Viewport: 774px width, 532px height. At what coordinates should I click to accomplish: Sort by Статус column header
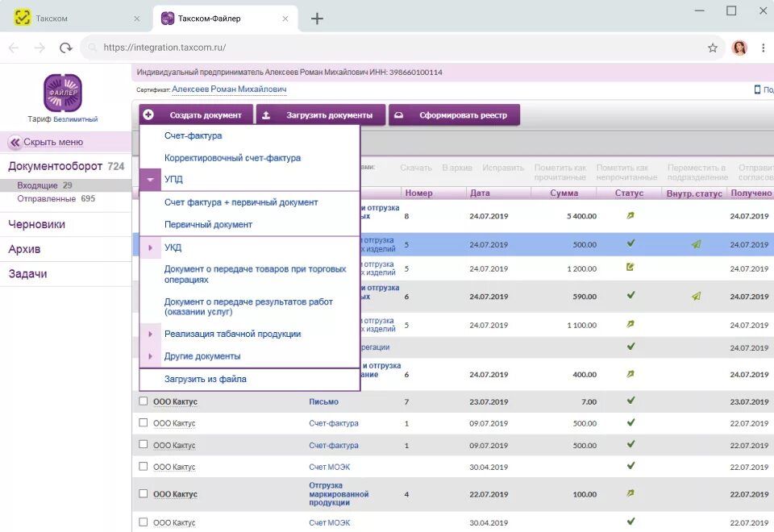pyautogui.click(x=630, y=193)
